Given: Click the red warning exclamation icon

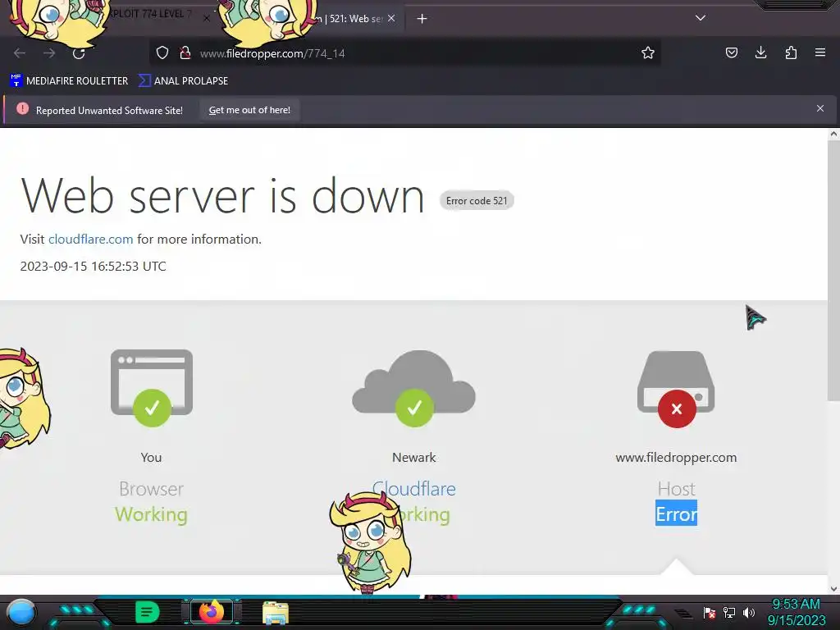Looking at the screenshot, I should point(22,109).
